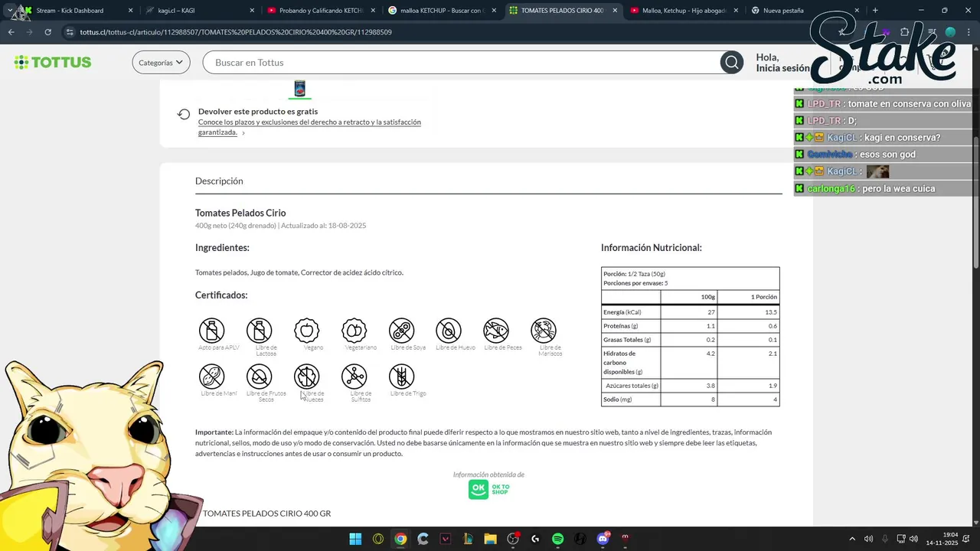Viewport: 980px width, 551px height.
Task: Click the return product circular arrow icon
Action: [x=184, y=114]
